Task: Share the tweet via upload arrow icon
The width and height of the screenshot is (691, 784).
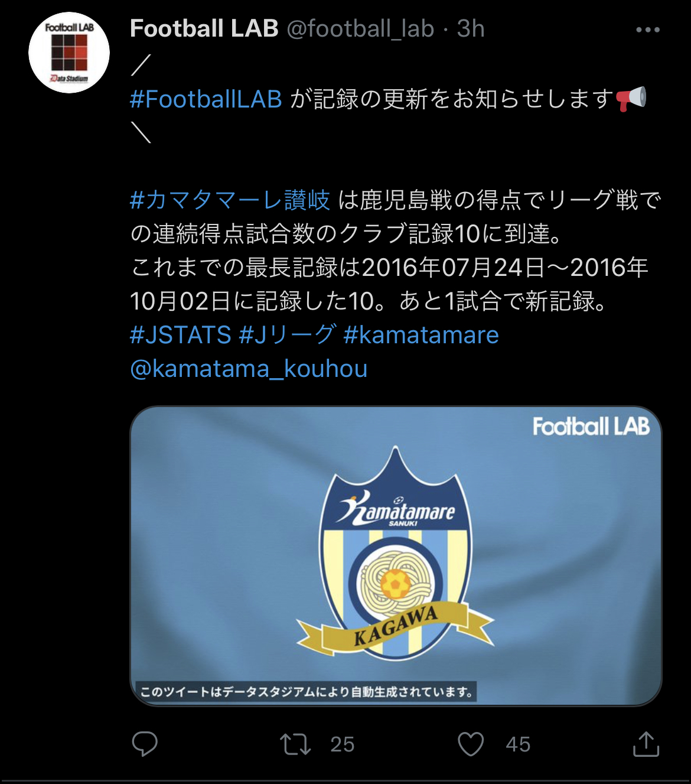Action: coord(646,744)
